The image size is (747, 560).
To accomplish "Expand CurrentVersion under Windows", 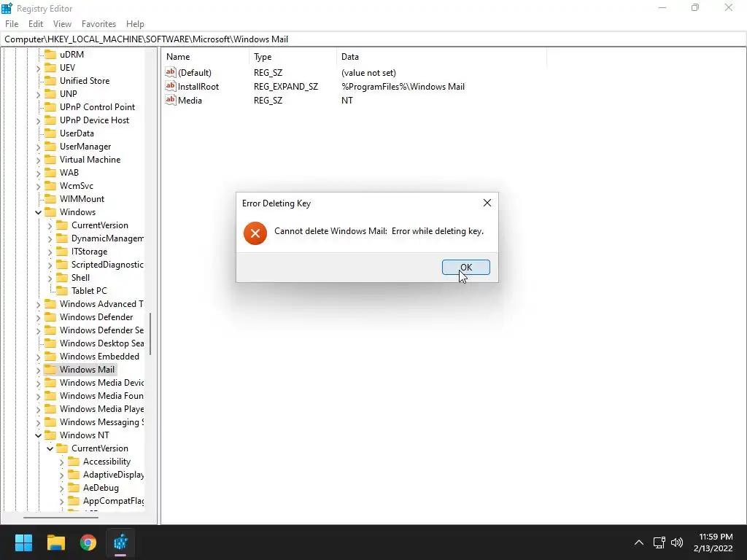I will (50, 226).
